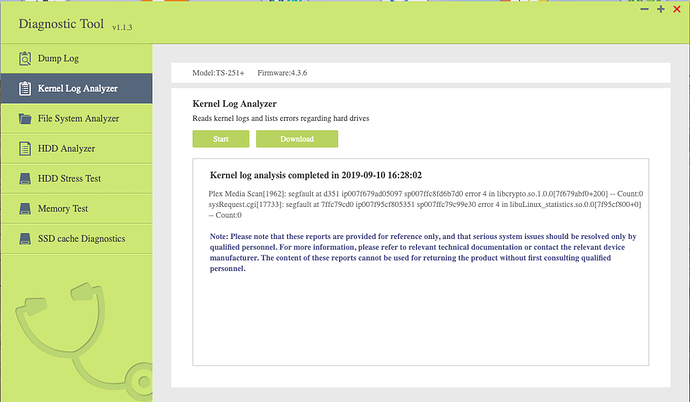Click the Kernel Log Analyzer clipboard icon
The image size is (690, 402).
click(x=25, y=88)
